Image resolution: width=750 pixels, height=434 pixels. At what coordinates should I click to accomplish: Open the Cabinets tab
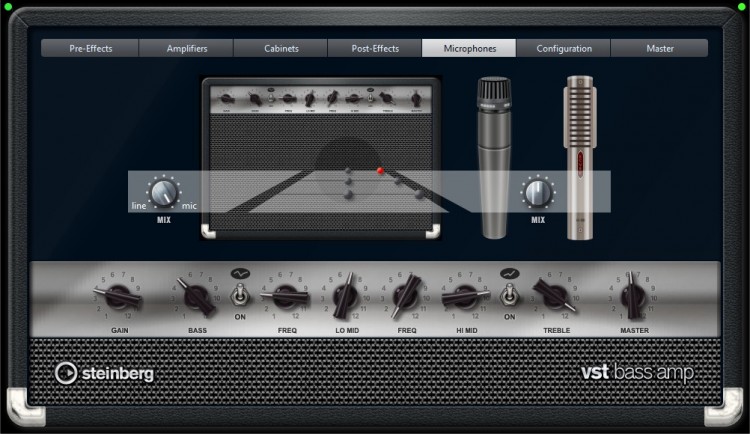(x=281, y=48)
